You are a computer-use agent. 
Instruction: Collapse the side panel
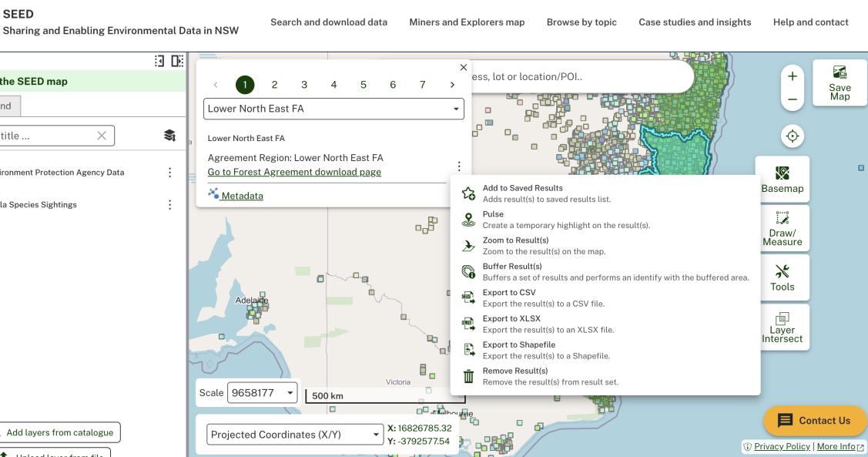point(159,61)
